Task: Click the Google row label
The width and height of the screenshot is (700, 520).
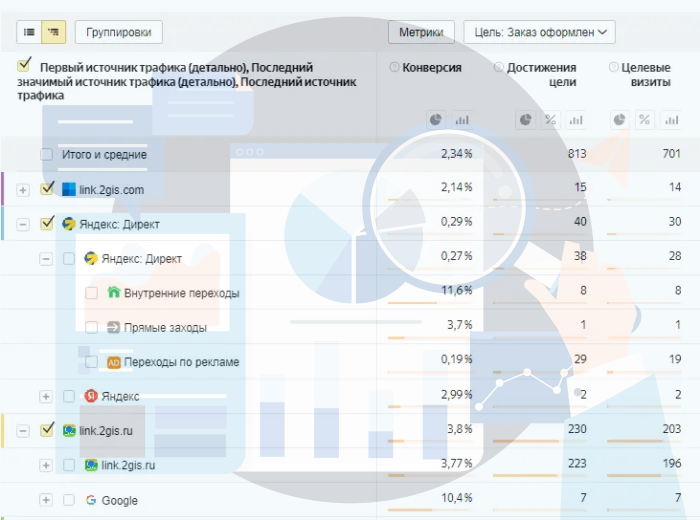Action: (x=119, y=500)
